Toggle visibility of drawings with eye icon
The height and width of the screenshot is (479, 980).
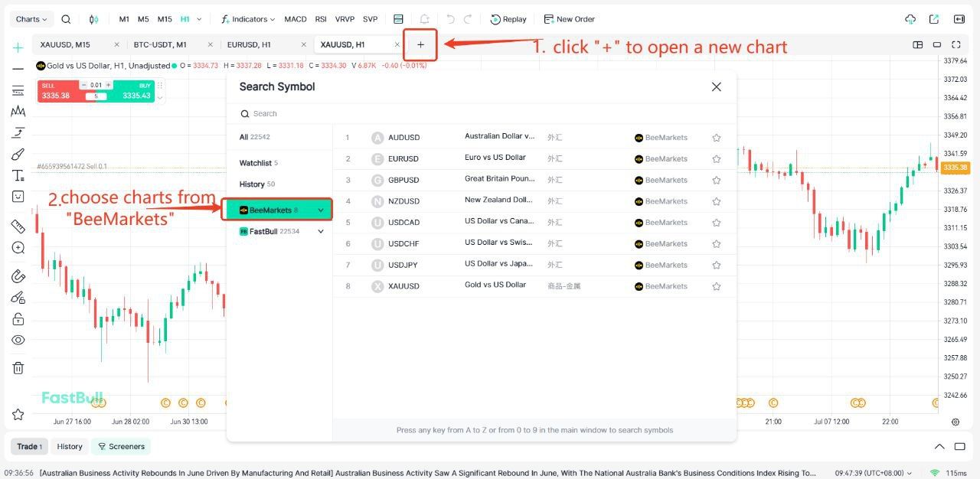18,340
